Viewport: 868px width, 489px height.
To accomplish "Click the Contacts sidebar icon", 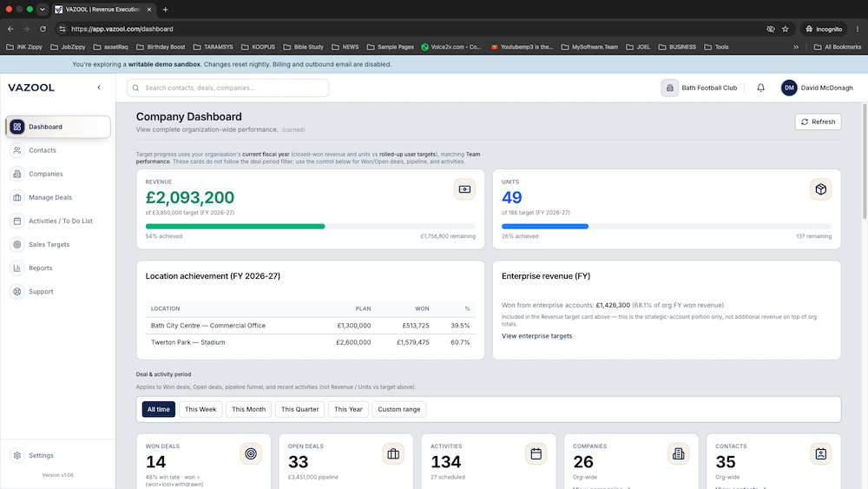I will click(17, 150).
